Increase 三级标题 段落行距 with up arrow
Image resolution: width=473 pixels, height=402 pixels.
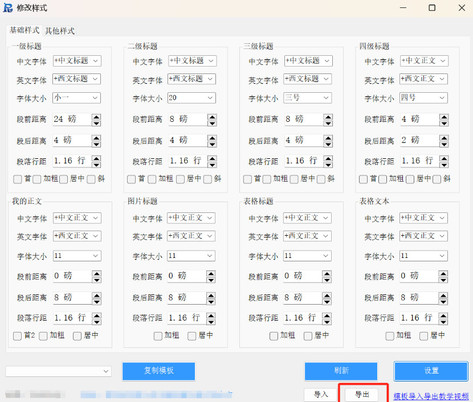click(x=328, y=158)
